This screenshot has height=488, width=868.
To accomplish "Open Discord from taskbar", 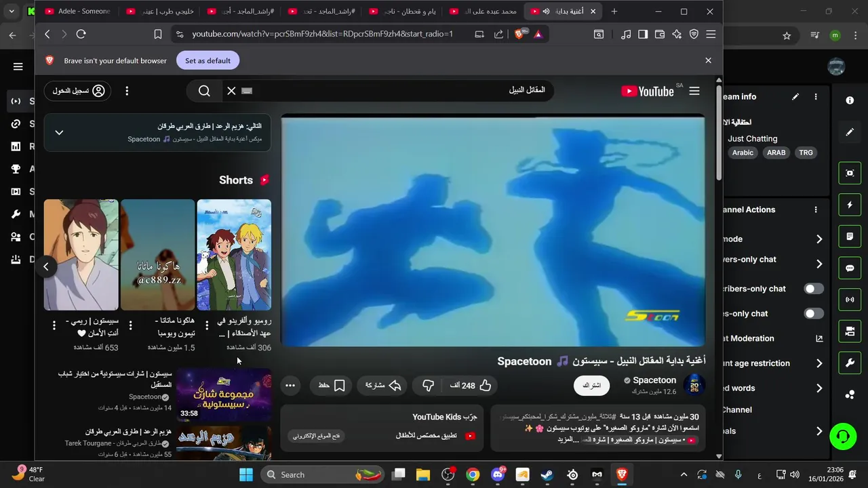I will click(x=497, y=474).
